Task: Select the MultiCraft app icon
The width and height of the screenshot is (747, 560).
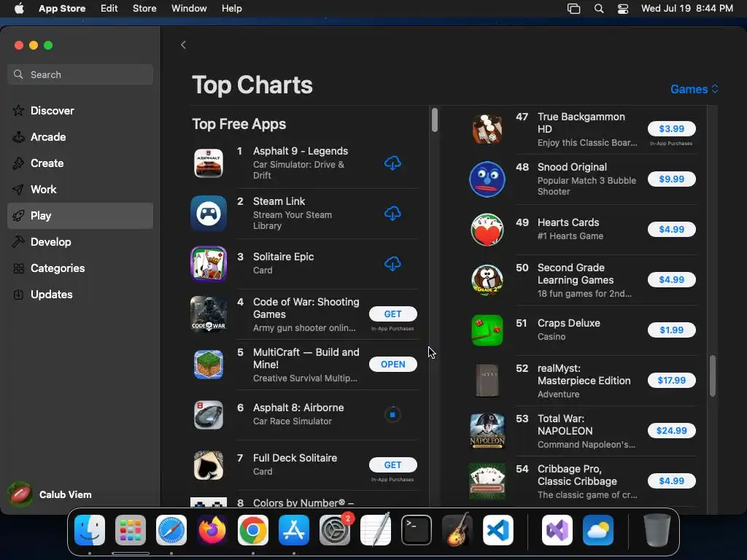Action: [209, 365]
